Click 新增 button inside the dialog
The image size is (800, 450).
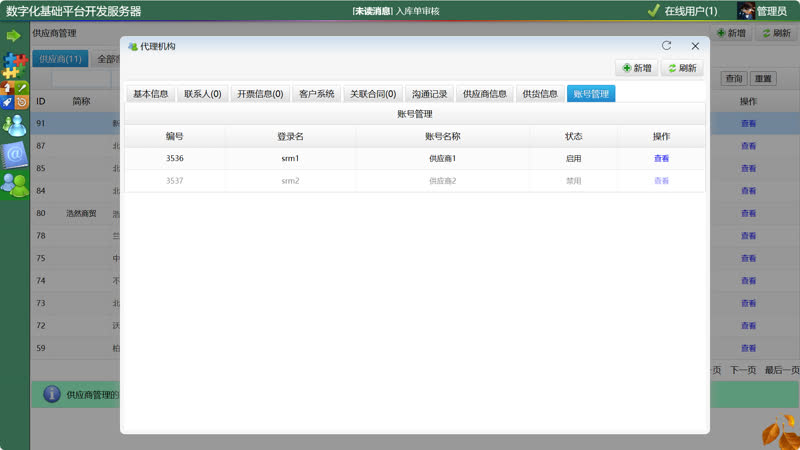[637, 68]
